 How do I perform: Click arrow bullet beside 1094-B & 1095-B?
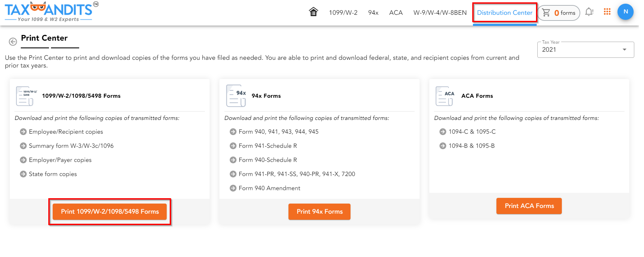pyautogui.click(x=443, y=146)
